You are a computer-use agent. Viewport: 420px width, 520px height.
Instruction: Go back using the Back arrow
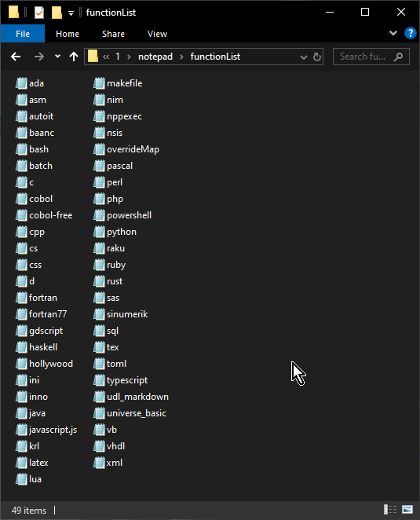(x=16, y=57)
